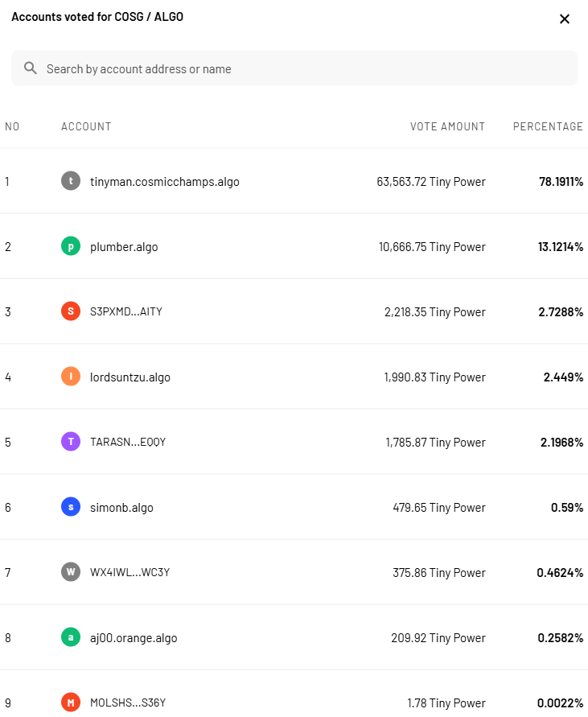Image resolution: width=588 pixels, height=717 pixels.
Task: Open tinyman.cosmicchamps.algo account link
Action: pyautogui.click(x=164, y=182)
